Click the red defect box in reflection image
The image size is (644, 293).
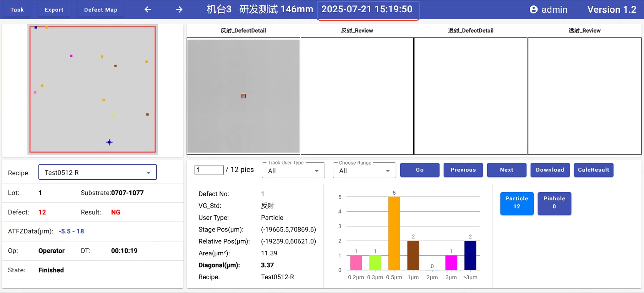tap(243, 96)
